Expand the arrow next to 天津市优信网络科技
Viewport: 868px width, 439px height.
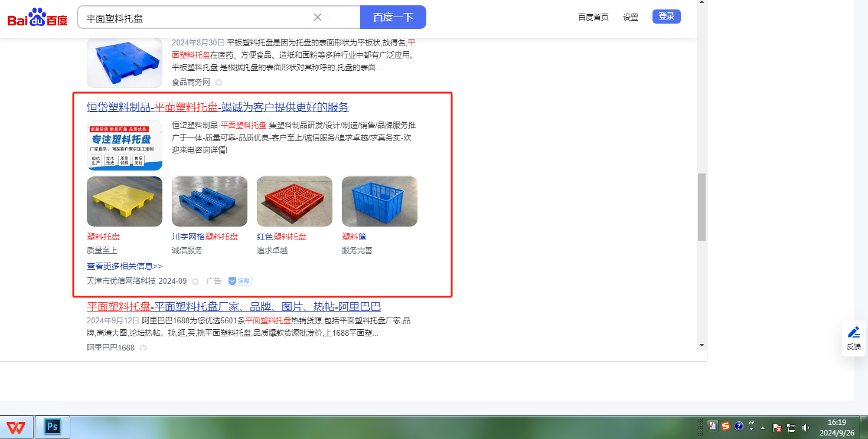coord(195,281)
